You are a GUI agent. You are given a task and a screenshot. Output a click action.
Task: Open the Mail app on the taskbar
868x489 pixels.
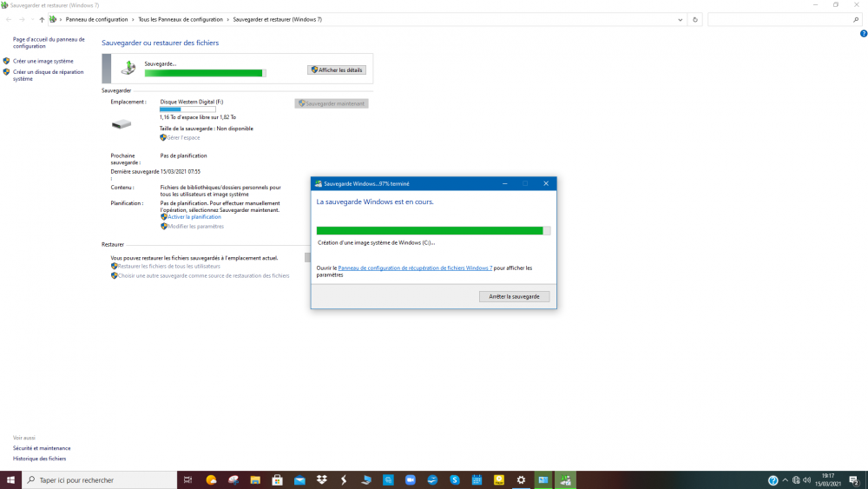(x=299, y=480)
